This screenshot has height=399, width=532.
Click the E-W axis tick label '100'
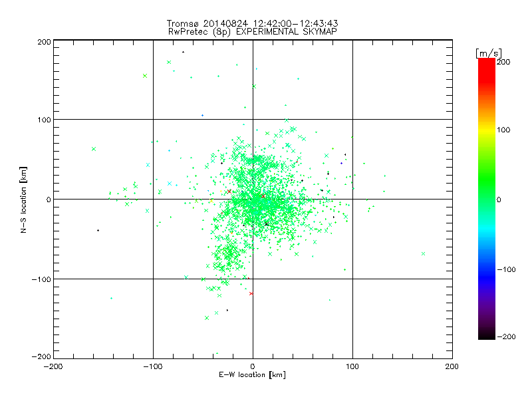352,366
